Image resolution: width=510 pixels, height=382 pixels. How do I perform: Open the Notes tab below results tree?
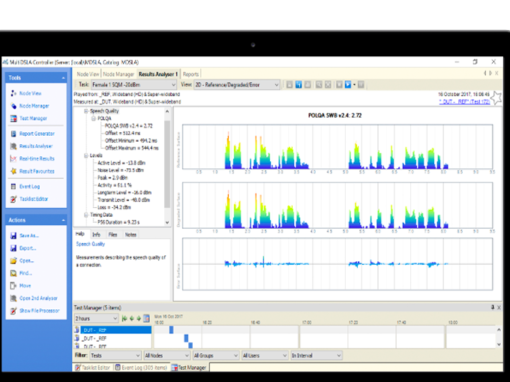click(x=131, y=235)
